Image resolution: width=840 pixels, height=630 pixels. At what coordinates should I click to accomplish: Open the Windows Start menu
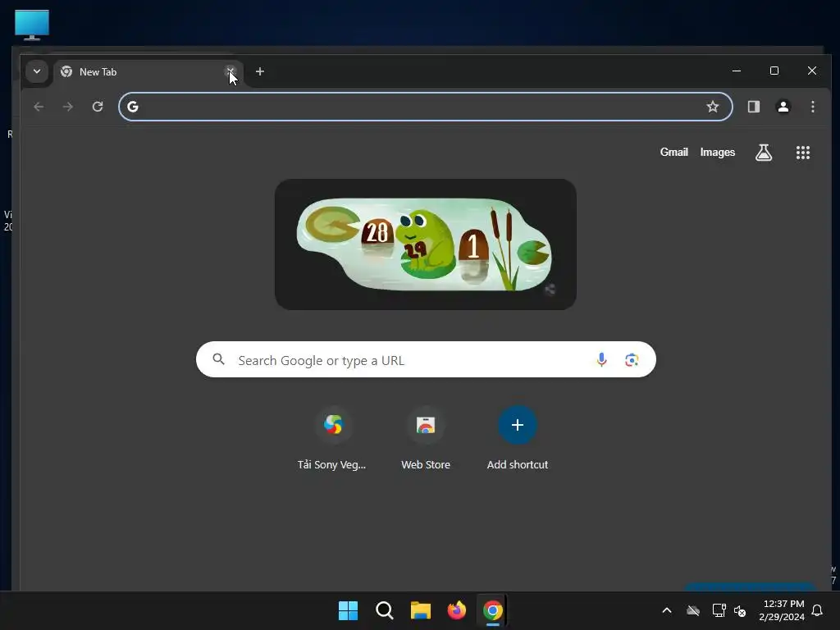(348, 610)
